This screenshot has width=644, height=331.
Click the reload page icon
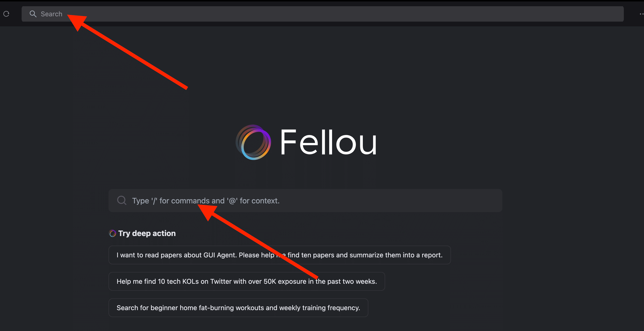6,14
